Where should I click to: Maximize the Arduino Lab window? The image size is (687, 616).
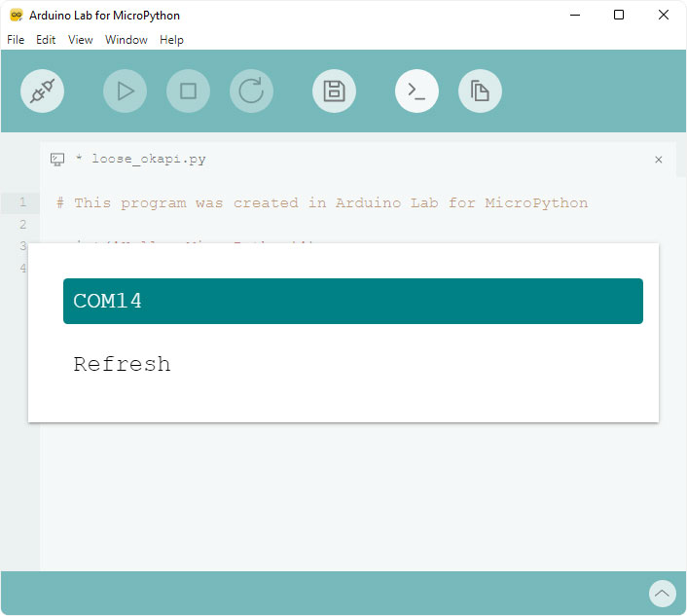(x=619, y=16)
